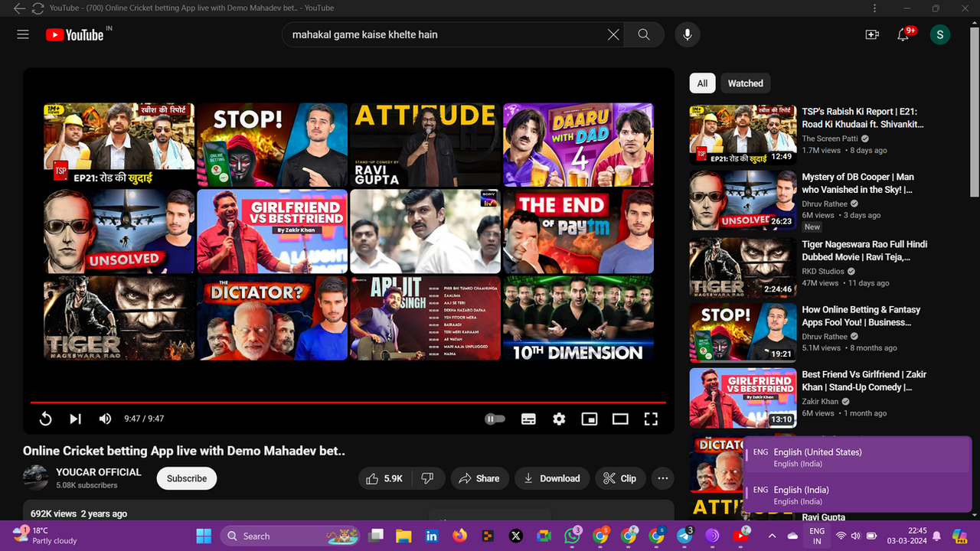
Task: Dislike the video
Action: [x=428, y=478]
